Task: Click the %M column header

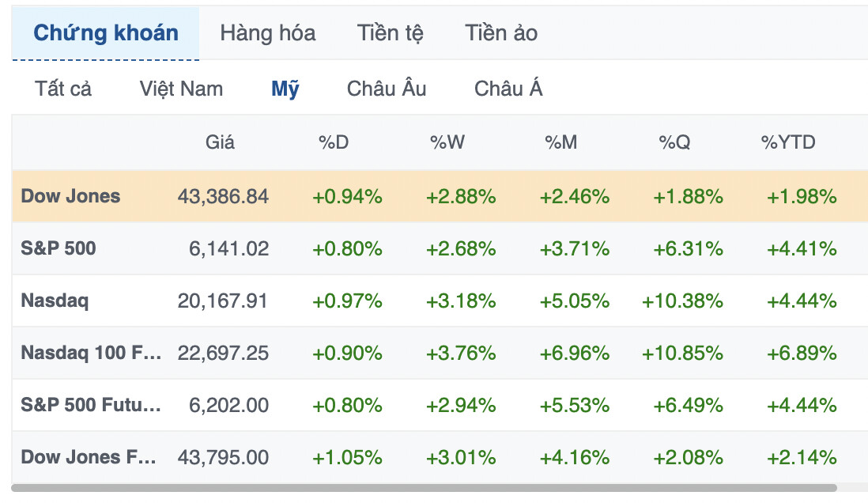Action: [x=560, y=142]
